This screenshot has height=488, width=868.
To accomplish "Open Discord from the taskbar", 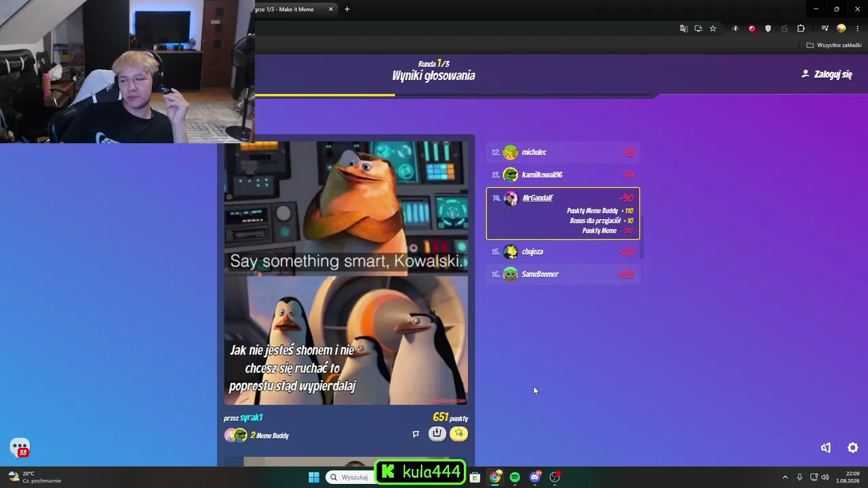I will pyautogui.click(x=535, y=477).
